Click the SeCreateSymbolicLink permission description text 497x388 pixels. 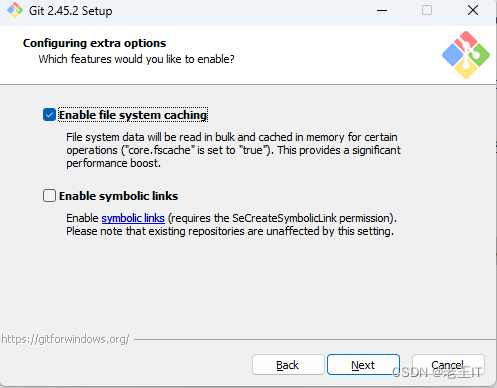point(231,225)
